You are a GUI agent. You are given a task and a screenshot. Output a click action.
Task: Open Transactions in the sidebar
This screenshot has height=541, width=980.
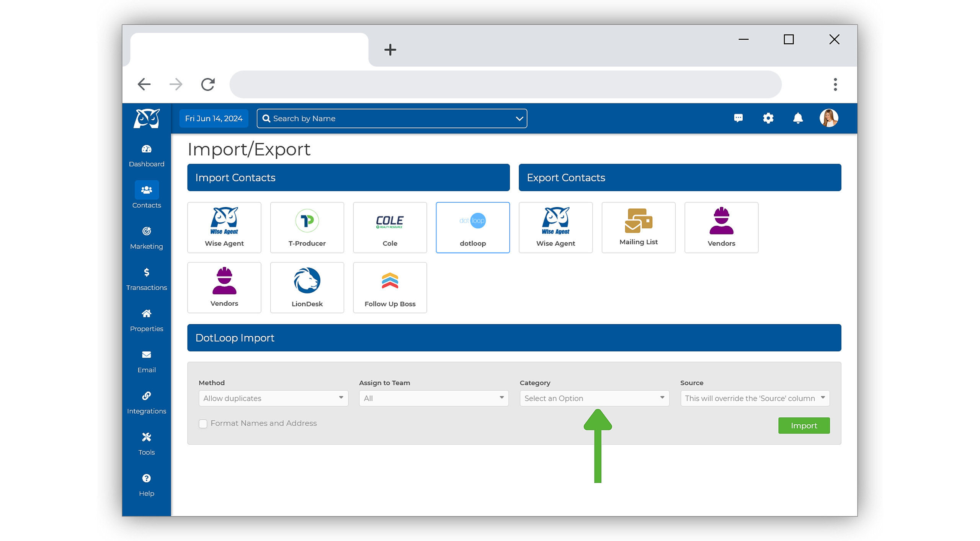coord(146,279)
